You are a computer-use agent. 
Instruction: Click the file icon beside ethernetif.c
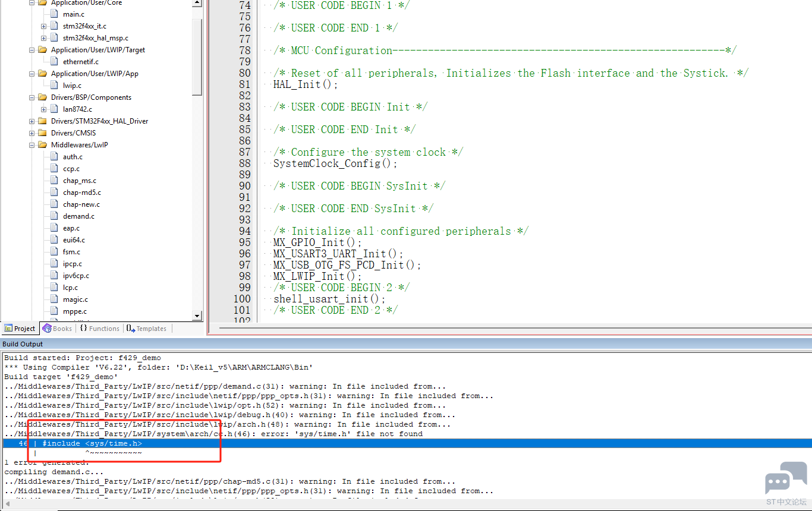tap(55, 62)
